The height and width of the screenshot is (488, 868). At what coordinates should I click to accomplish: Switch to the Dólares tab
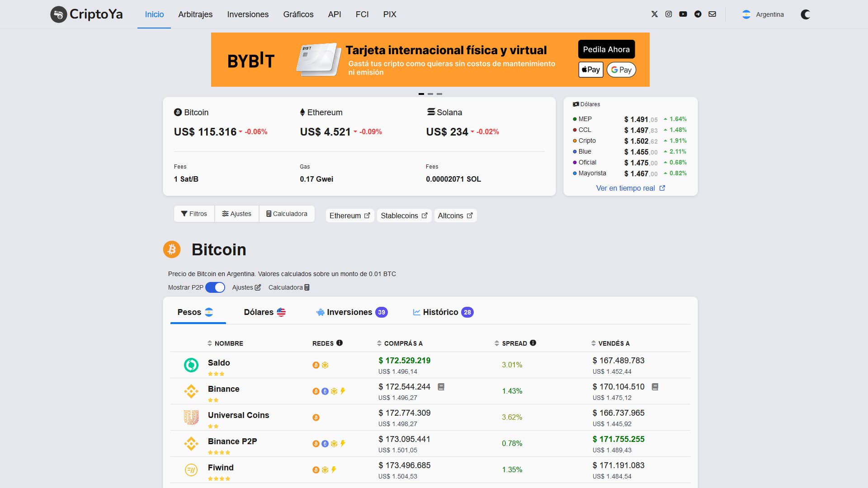click(264, 312)
